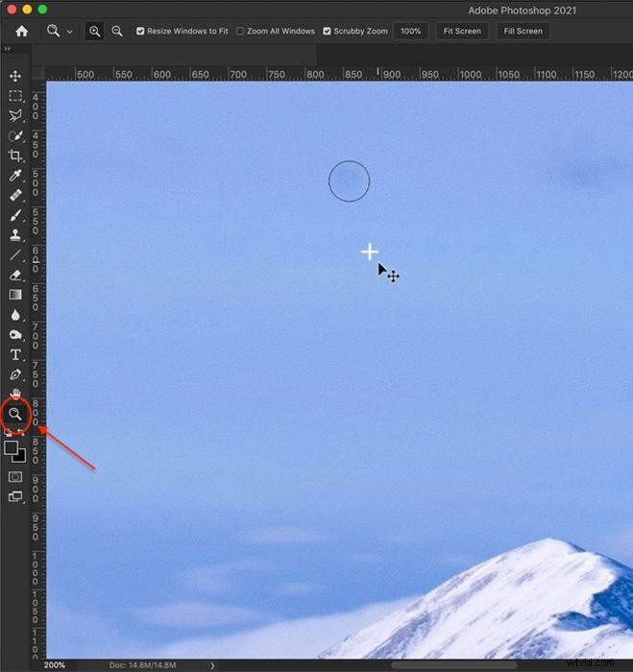Select Zoom In mode in the options bar
633x672 pixels.
(x=94, y=32)
